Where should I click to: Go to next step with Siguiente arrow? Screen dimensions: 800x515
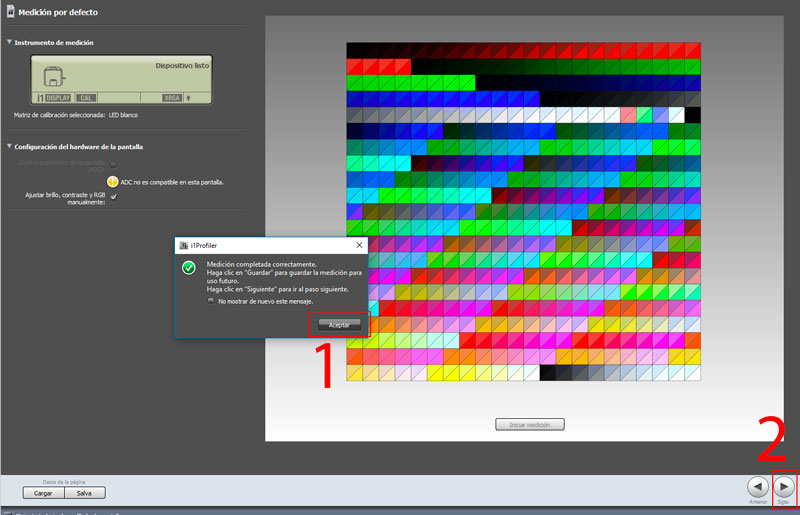(x=786, y=486)
